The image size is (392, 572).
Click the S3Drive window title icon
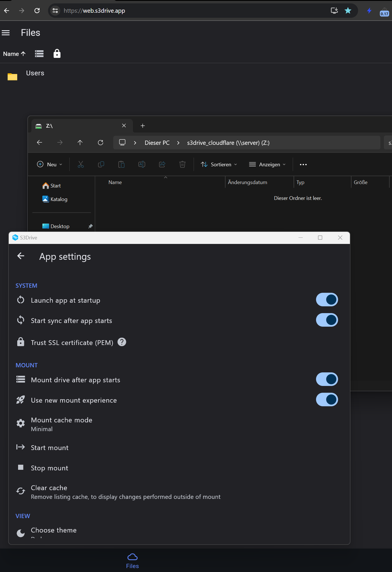tap(15, 238)
